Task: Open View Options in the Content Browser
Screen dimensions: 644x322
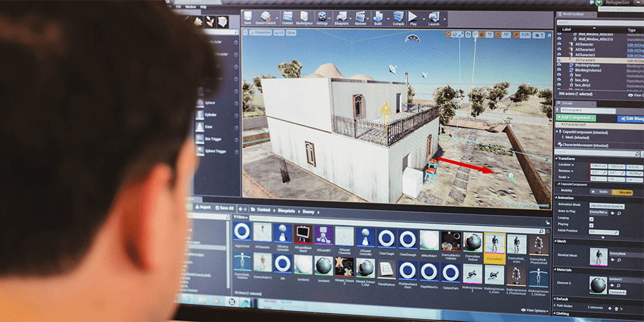Action: pos(535,311)
